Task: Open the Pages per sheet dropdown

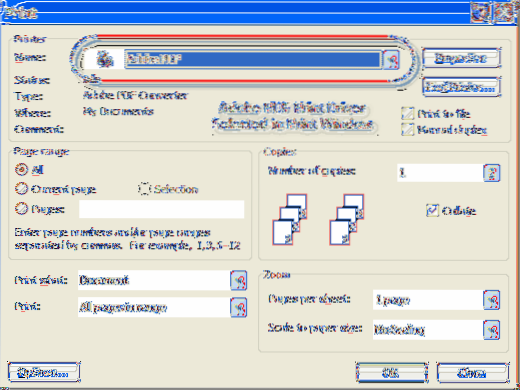Action: pos(492,300)
